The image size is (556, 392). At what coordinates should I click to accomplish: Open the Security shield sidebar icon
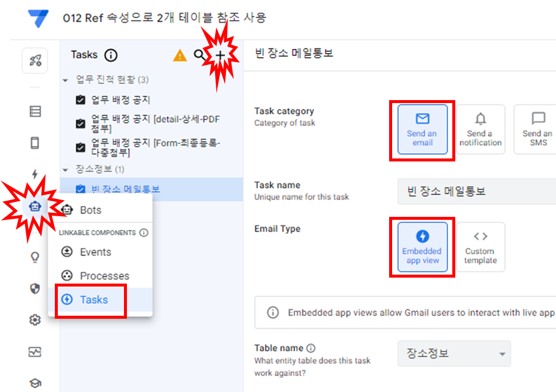pos(35,288)
